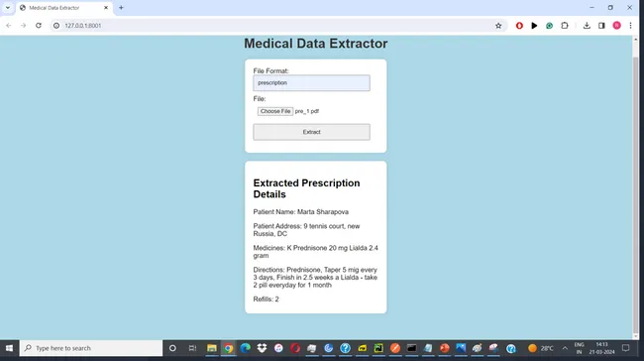Bookmark this page with the star icon
The height and width of the screenshot is (361, 644).
pyautogui.click(x=498, y=26)
